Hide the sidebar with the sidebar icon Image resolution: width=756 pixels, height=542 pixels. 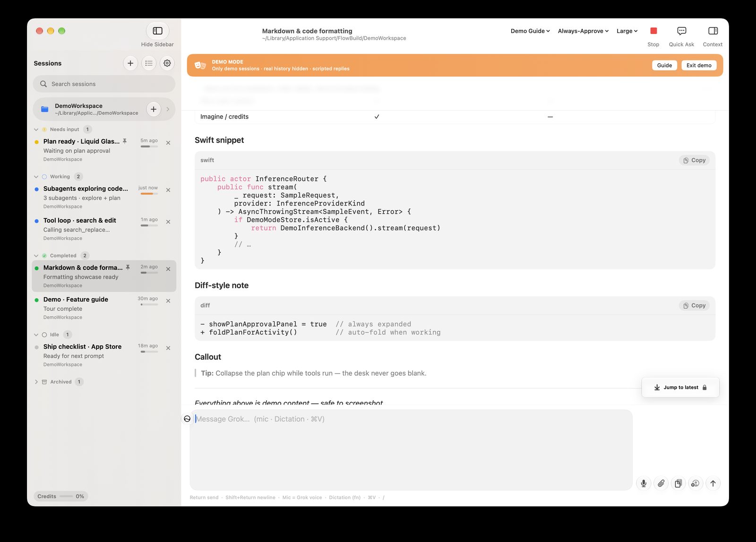coord(157,31)
